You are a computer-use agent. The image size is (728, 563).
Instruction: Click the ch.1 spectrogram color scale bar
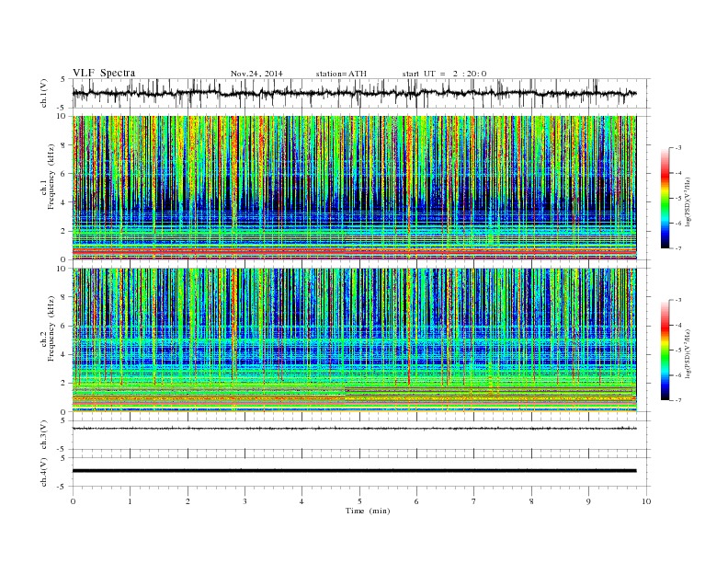(x=665, y=198)
